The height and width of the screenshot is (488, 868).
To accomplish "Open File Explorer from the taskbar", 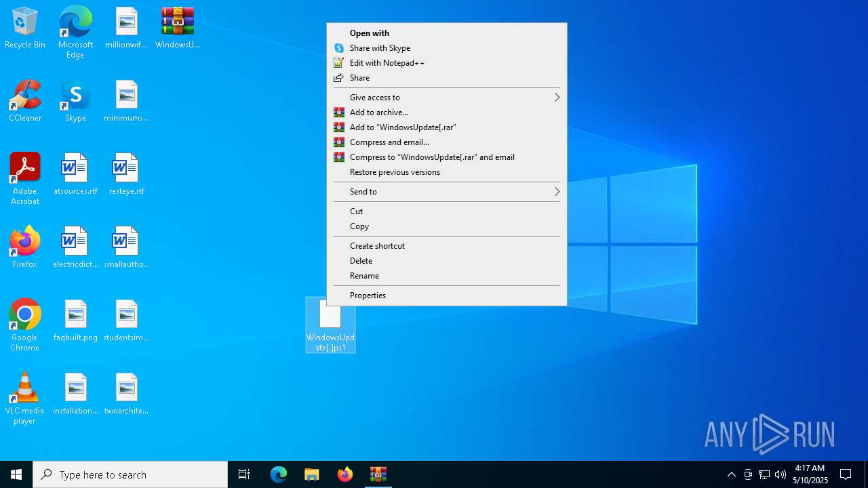I will pos(312,474).
